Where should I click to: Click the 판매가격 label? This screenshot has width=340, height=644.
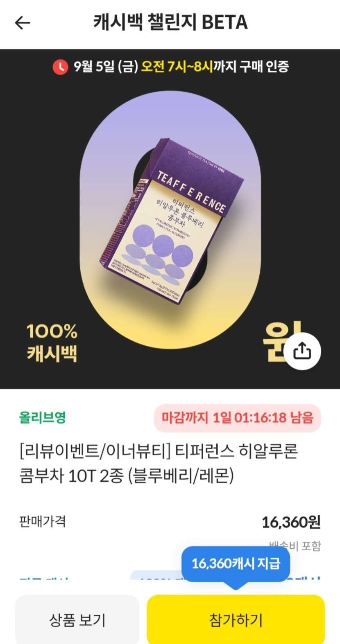click(42, 521)
